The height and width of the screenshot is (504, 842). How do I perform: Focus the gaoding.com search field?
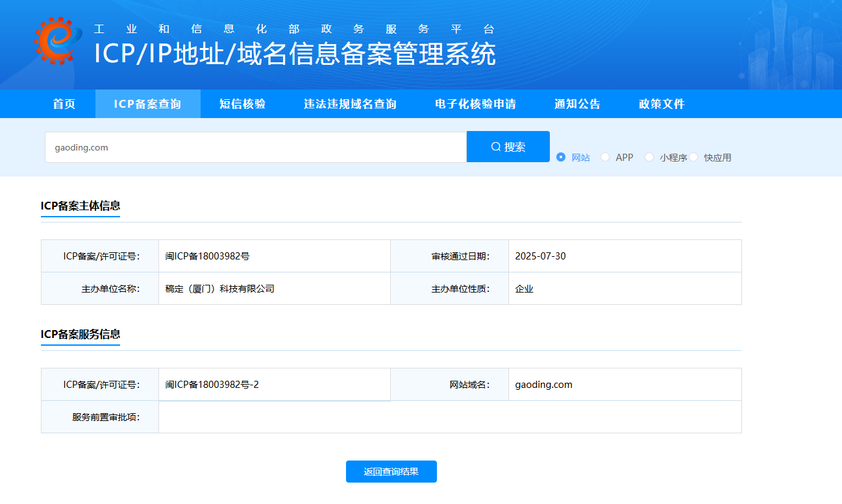pos(256,147)
